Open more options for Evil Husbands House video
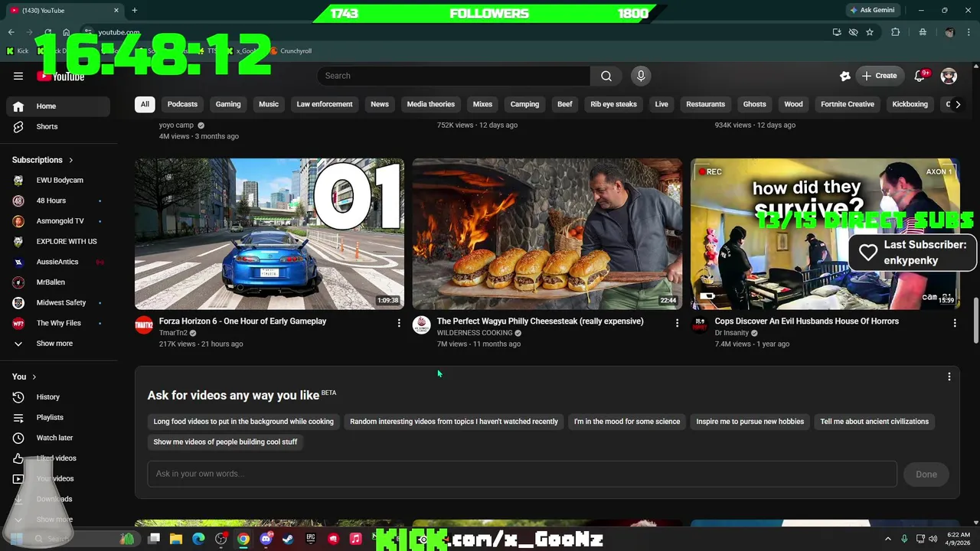The height and width of the screenshot is (551, 980). pyautogui.click(x=955, y=323)
